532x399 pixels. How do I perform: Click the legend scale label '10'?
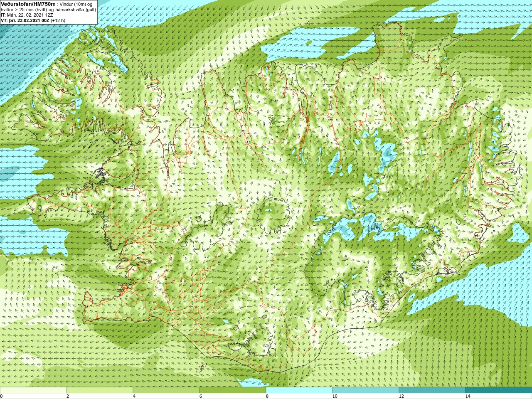(x=335, y=396)
